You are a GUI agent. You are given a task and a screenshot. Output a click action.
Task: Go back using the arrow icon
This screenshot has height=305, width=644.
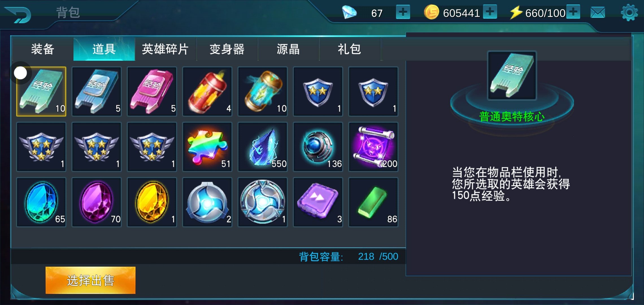pyautogui.click(x=18, y=15)
